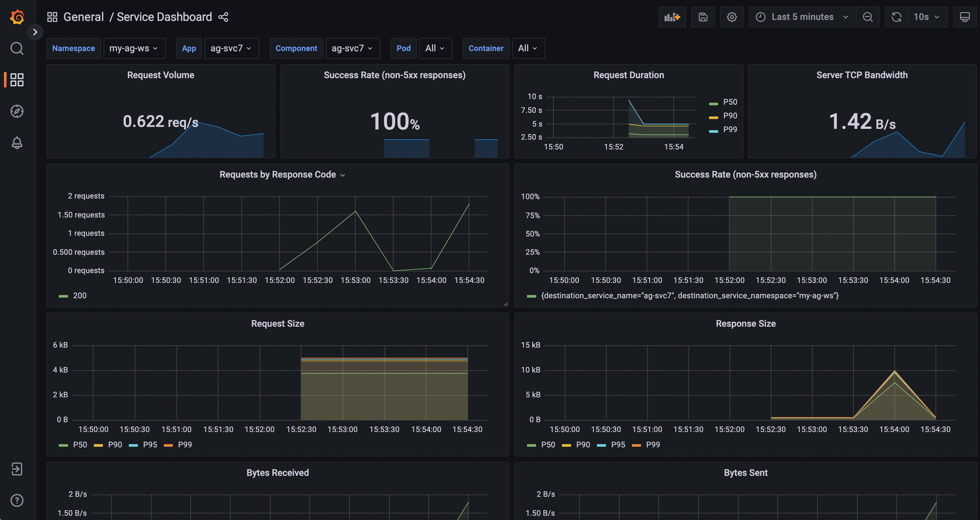This screenshot has width=980, height=520.
Task: Click the Grafana logo home icon
Action: pos(17,17)
